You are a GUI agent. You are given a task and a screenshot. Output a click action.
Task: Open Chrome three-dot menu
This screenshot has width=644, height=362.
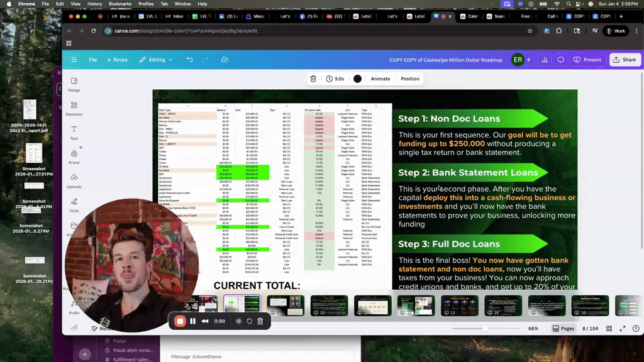point(636,31)
